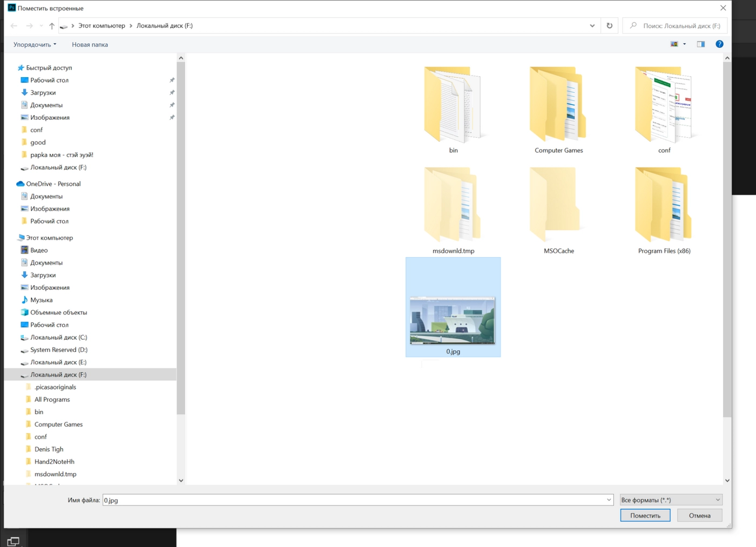Viewport: 756px width, 547px height.
Task: Open Объемные объекты in the tree
Action: point(58,313)
